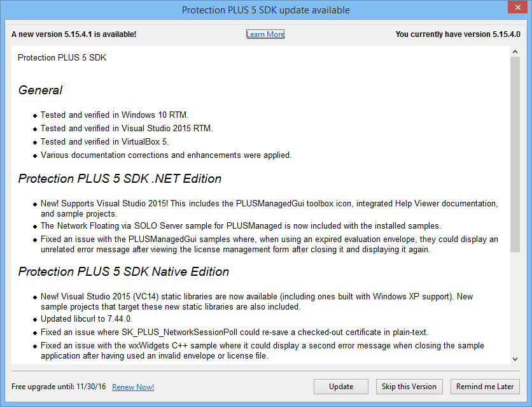532x407 pixels.
Task: Click the scrollbar up arrow
Action: pyautogui.click(x=516, y=53)
